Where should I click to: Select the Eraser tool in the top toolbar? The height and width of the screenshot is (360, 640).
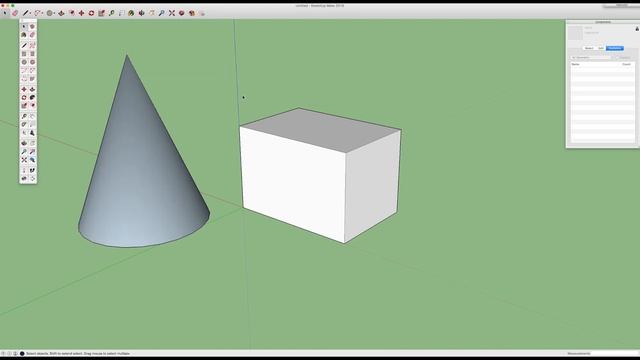[x=15, y=13]
